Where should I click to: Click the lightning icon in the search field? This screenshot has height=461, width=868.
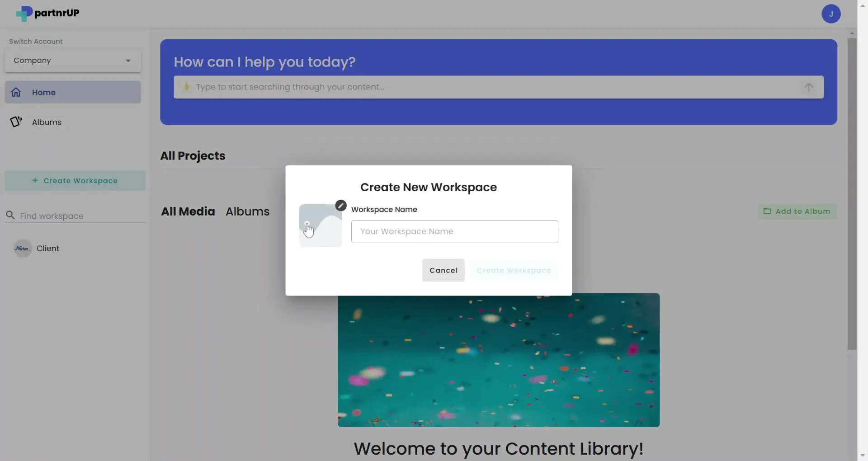tap(187, 87)
